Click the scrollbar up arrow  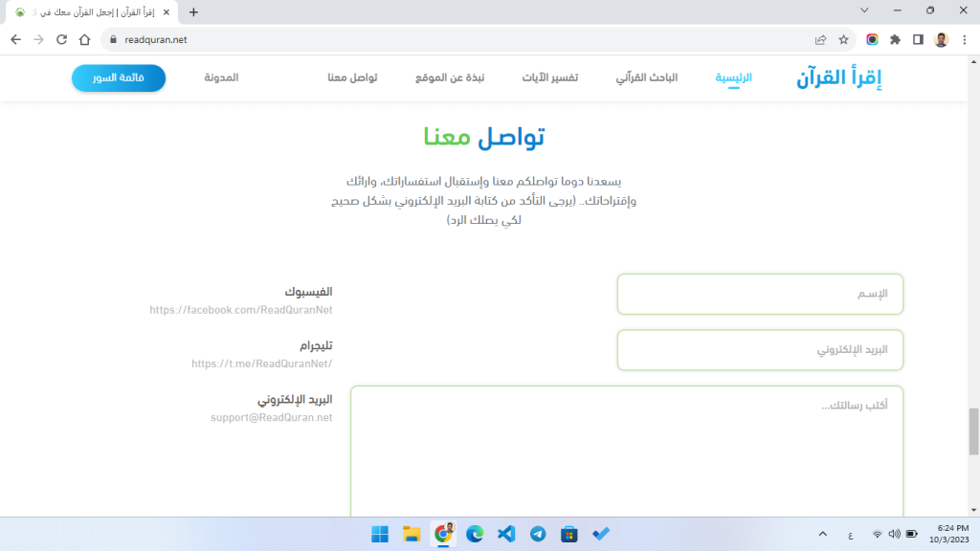point(973,61)
